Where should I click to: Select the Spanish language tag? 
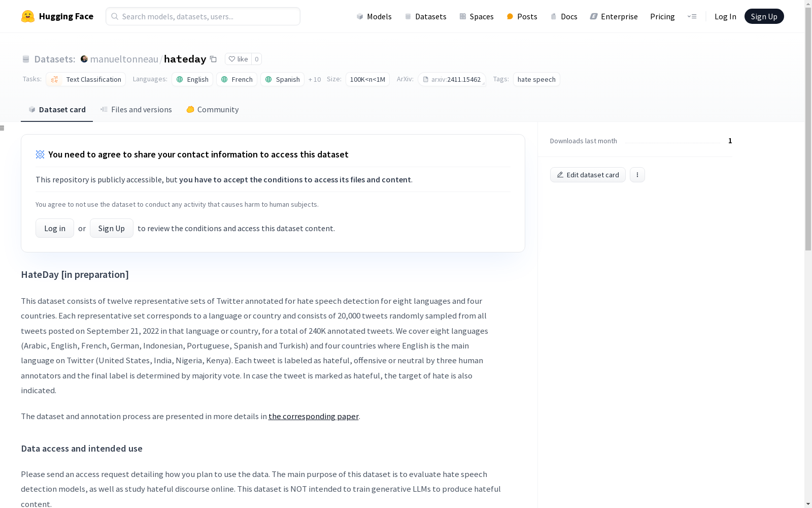click(282, 79)
